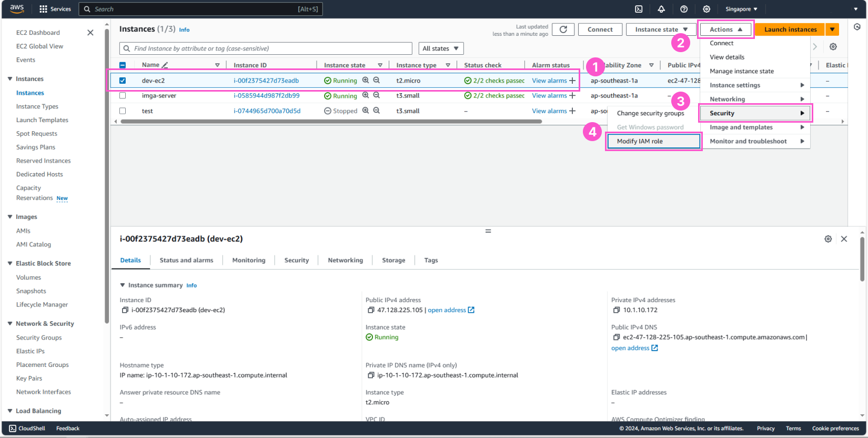Open the Singapore region selector
The height and width of the screenshot is (438, 868).
coord(741,9)
